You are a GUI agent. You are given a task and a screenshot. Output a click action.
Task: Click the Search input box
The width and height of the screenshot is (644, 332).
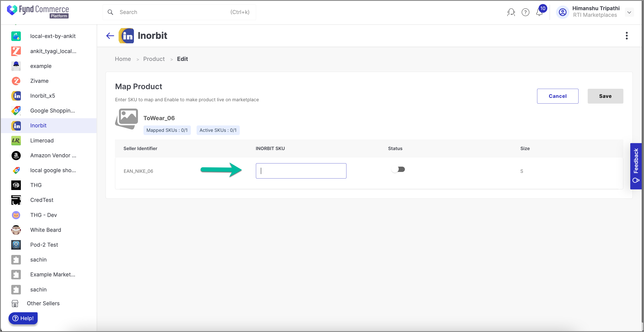coord(179,12)
